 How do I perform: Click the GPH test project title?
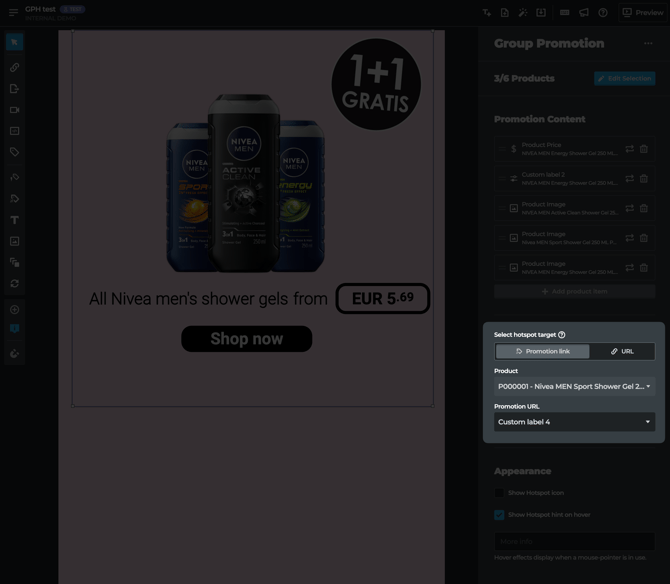pos(40,9)
